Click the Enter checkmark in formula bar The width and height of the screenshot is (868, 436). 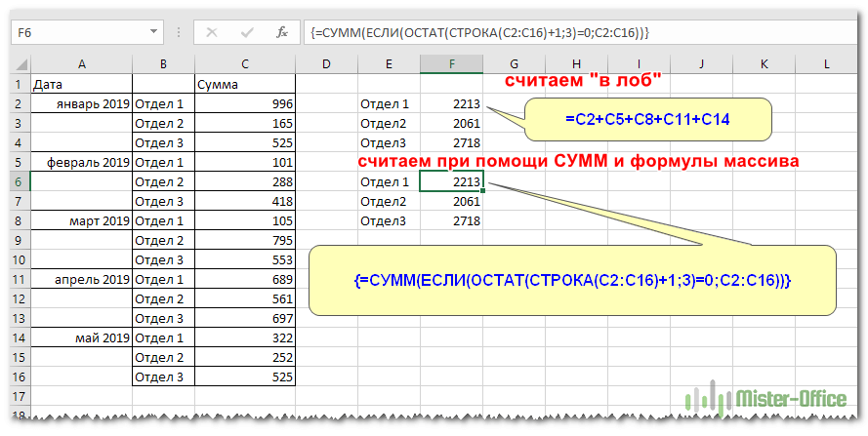click(246, 32)
